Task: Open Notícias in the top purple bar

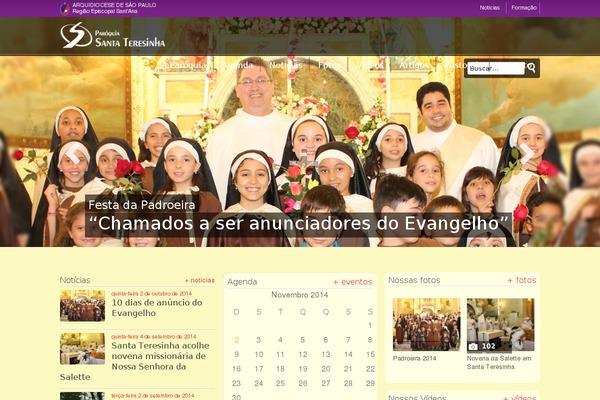Action: tap(490, 8)
